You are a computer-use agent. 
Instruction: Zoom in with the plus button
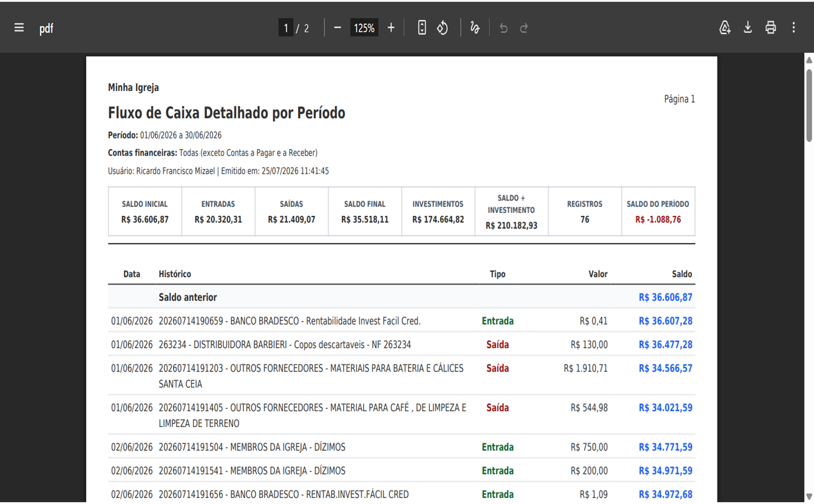(391, 28)
